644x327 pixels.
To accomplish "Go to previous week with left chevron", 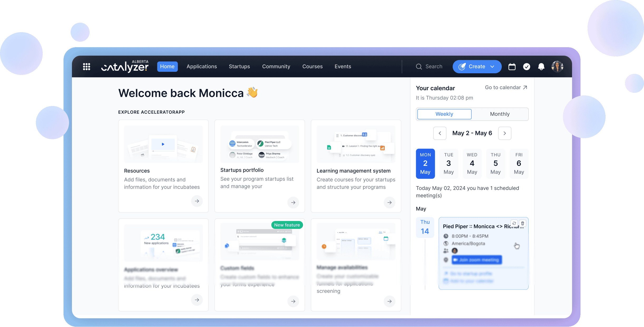I will pyautogui.click(x=440, y=133).
